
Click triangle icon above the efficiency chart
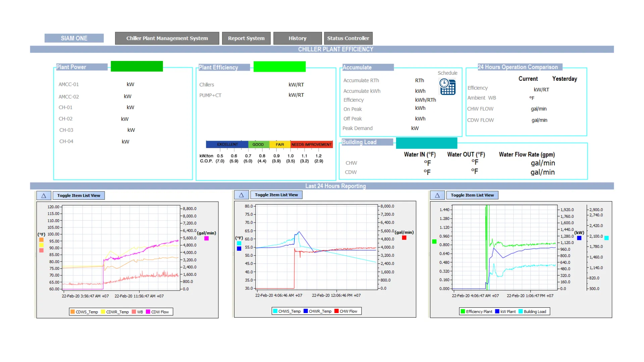tap(437, 195)
